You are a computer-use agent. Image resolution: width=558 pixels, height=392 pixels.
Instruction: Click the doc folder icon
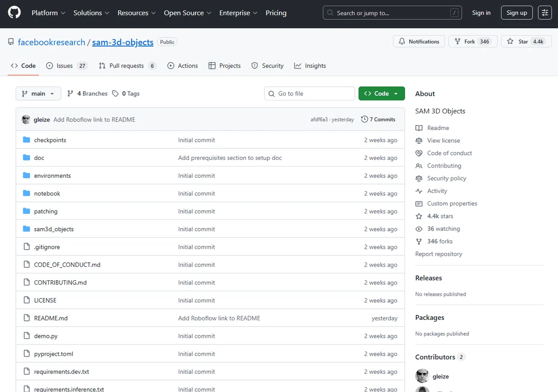point(27,158)
